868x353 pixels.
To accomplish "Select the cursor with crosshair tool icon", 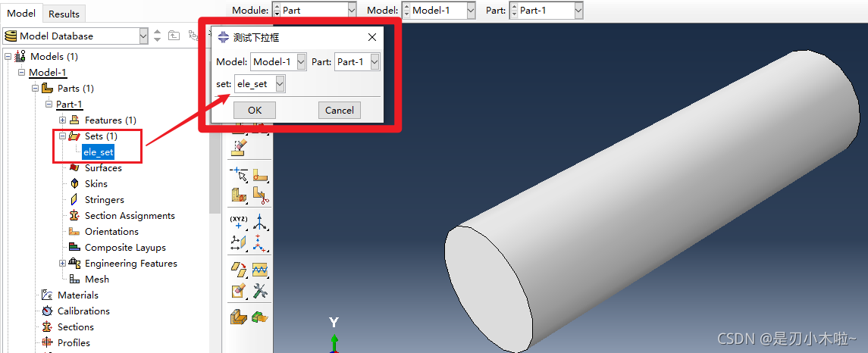I will pyautogui.click(x=239, y=174).
